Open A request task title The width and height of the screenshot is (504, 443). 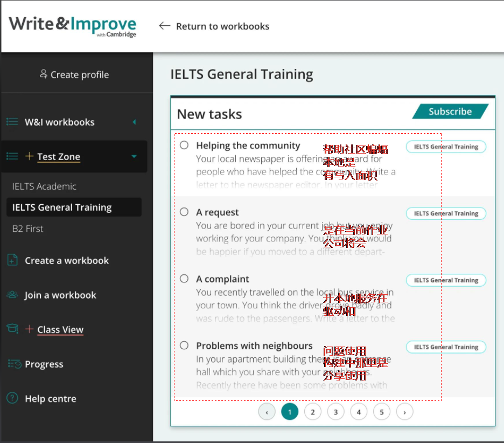click(x=218, y=212)
